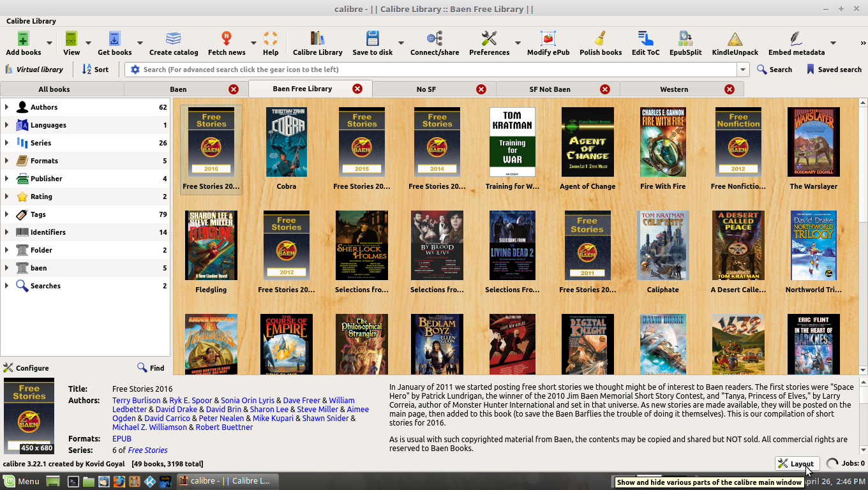The image size is (868, 490).
Task: Show hidden toolbar items via the chevron
Action: (863, 43)
